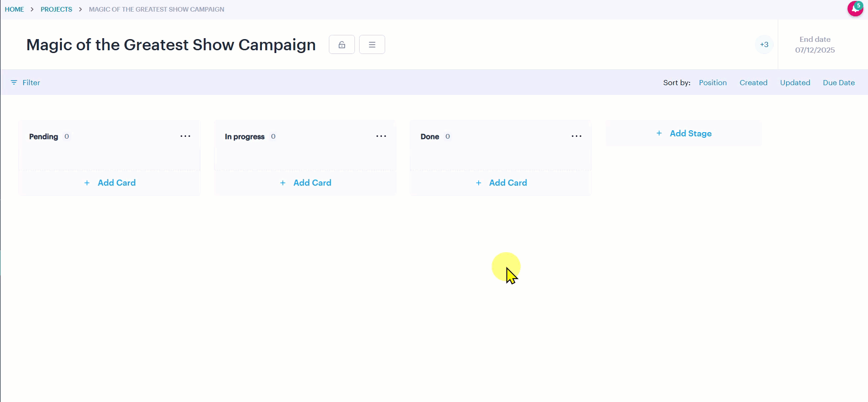Sort cards by Updated

pyautogui.click(x=795, y=82)
